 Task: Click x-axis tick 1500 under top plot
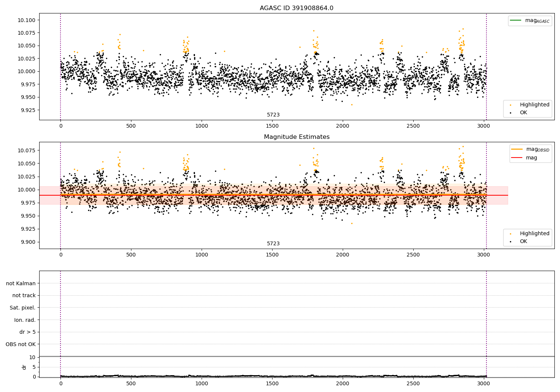(x=272, y=126)
